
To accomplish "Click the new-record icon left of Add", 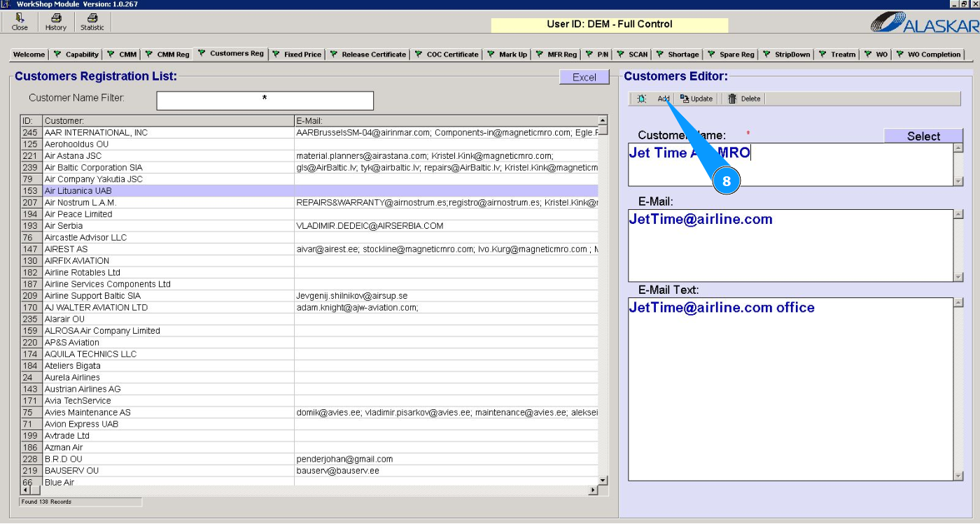I will click(641, 99).
